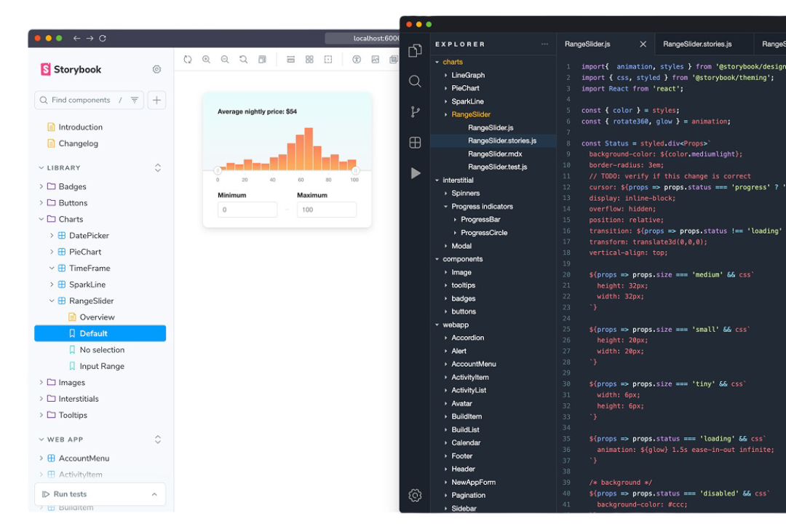Toggle outlines in Storybook toolbar
786x532 pixels.
pyautogui.click(x=327, y=59)
